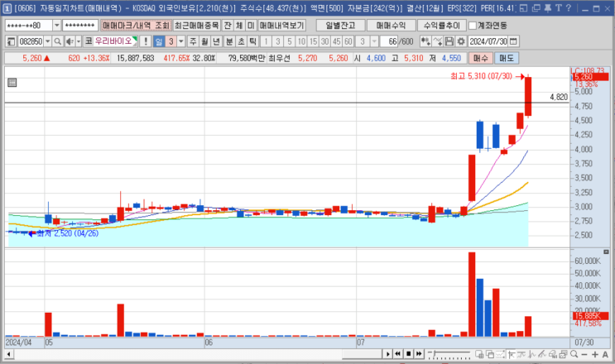Click the window-with-grid icon at bottom
The height and width of the screenshot is (364, 615).
click(x=479, y=355)
